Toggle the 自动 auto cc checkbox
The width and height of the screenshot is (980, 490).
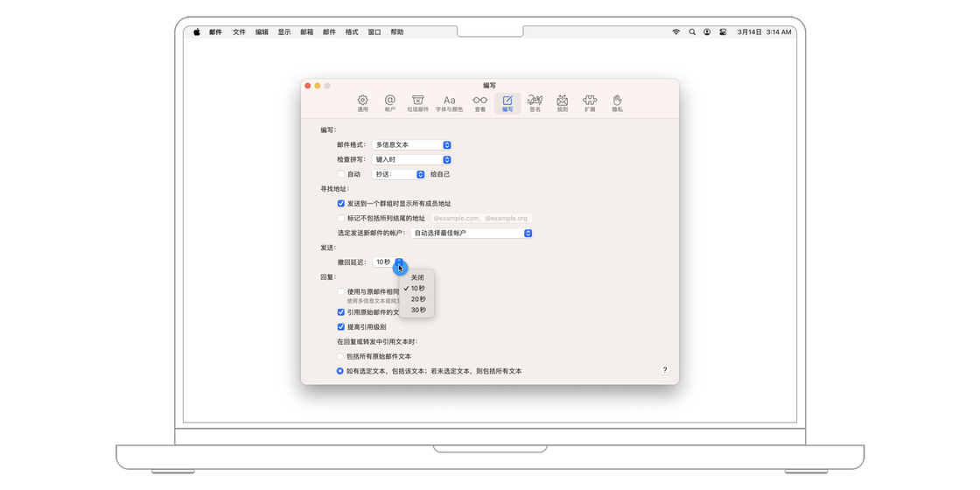pos(340,174)
